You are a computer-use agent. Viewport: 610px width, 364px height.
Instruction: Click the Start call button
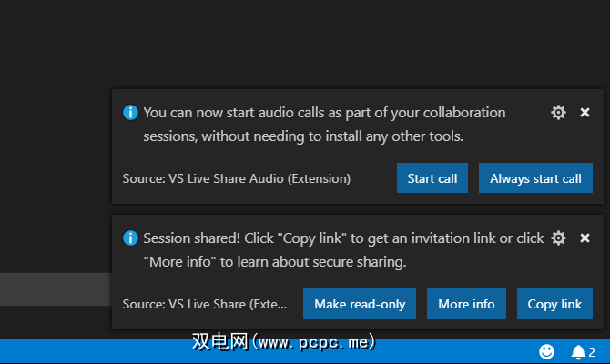pyautogui.click(x=432, y=178)
